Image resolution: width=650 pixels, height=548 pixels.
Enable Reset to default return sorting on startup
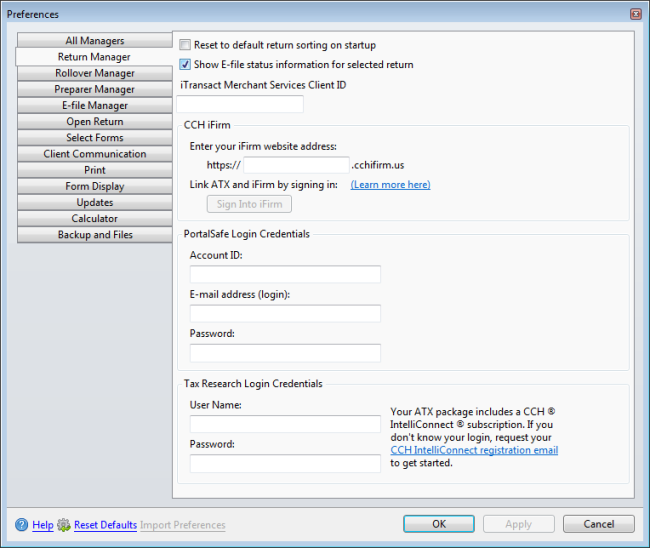(x=185, y=45)
